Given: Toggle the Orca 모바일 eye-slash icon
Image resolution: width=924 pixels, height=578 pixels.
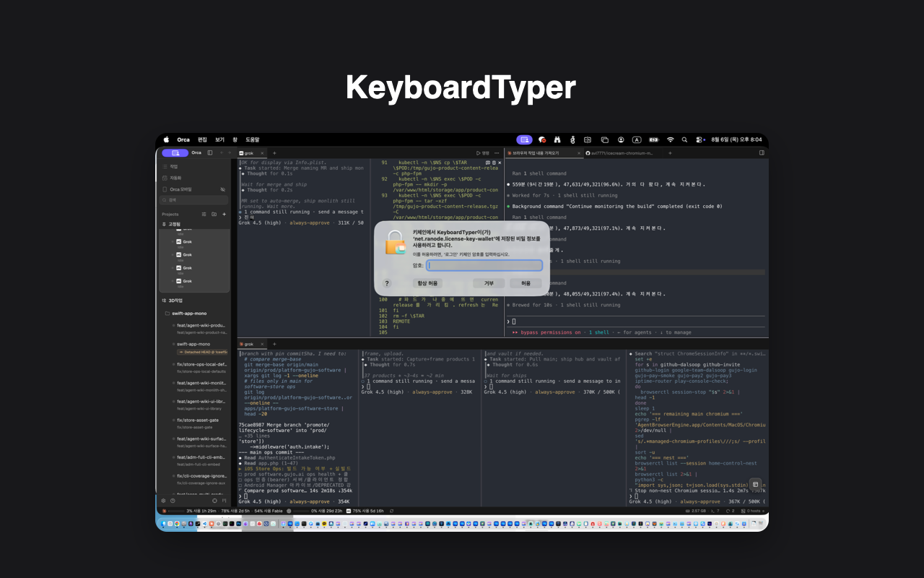Looking at the screenshot, I should tap(222, 189).
